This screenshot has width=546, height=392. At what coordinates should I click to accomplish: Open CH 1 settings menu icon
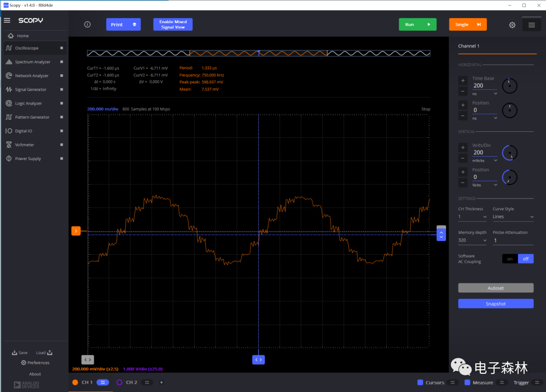click(x=103, y=382)
